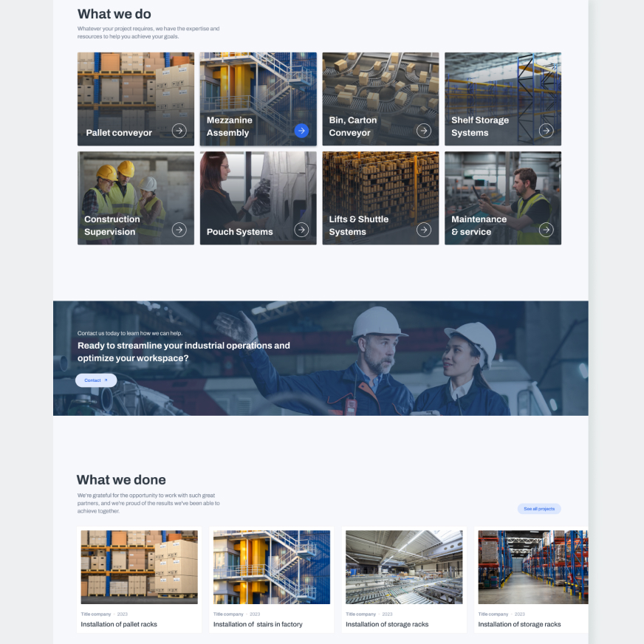Select the Pallet conveyor card title

pos(119,133)
